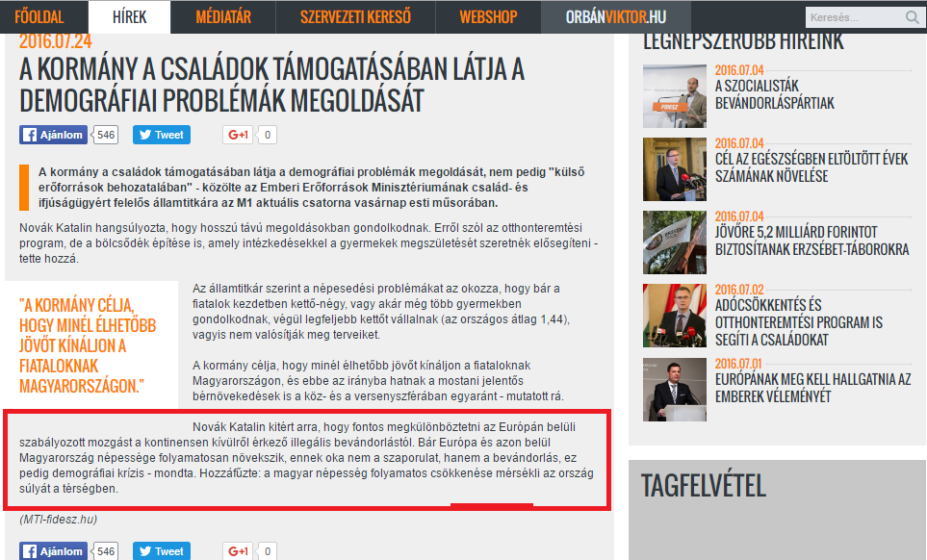Go to WEBSHOP in the navigation
Viewport: 927px width, 560px height.
click(488, 17)
